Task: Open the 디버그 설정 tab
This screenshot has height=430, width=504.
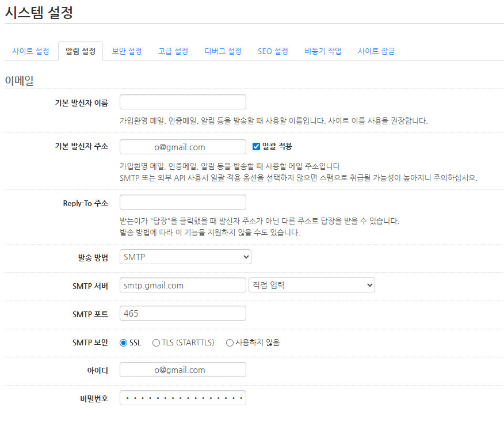Action: click(223, 51)
